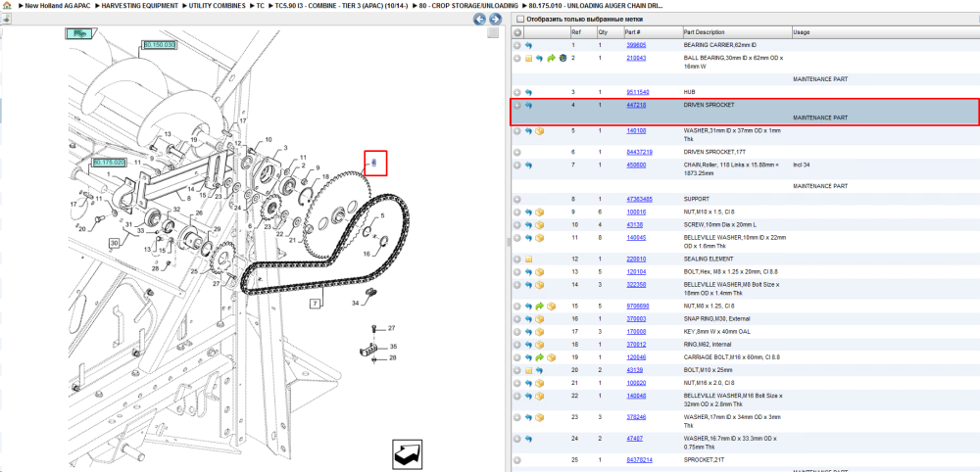Click the package icon for SCREW 10mm row

[x=539, y=225]
